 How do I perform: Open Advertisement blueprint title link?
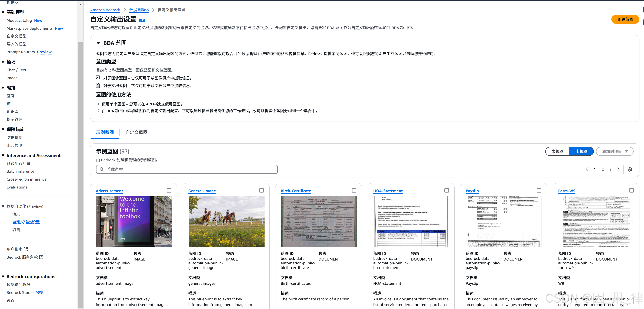[x=109, y=191]
